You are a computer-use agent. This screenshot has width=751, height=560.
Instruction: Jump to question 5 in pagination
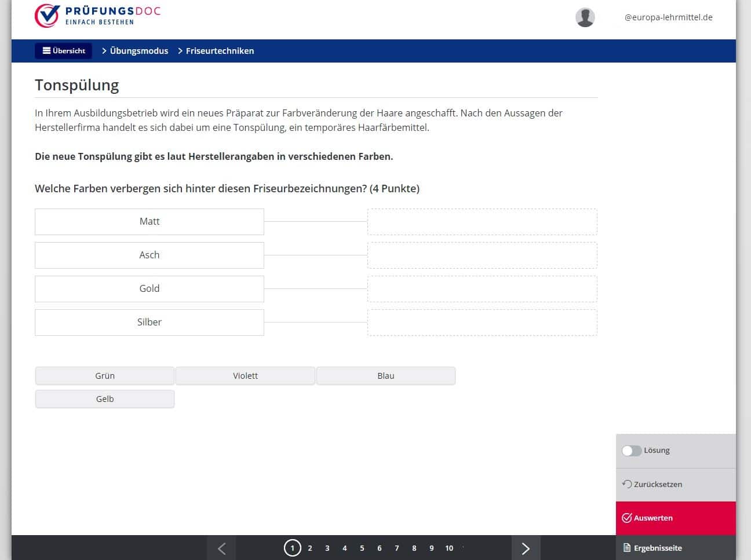click(x=362, y=548)
